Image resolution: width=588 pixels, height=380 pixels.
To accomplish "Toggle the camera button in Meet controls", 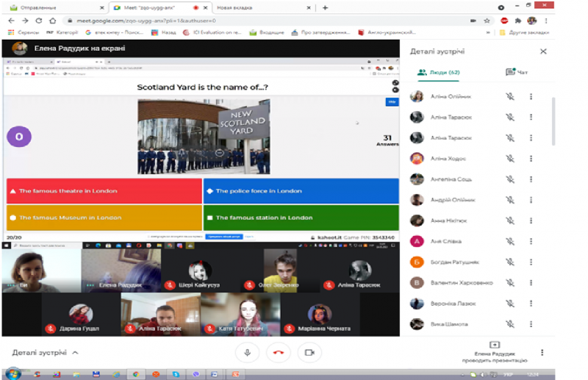I will tap(309, 353).
